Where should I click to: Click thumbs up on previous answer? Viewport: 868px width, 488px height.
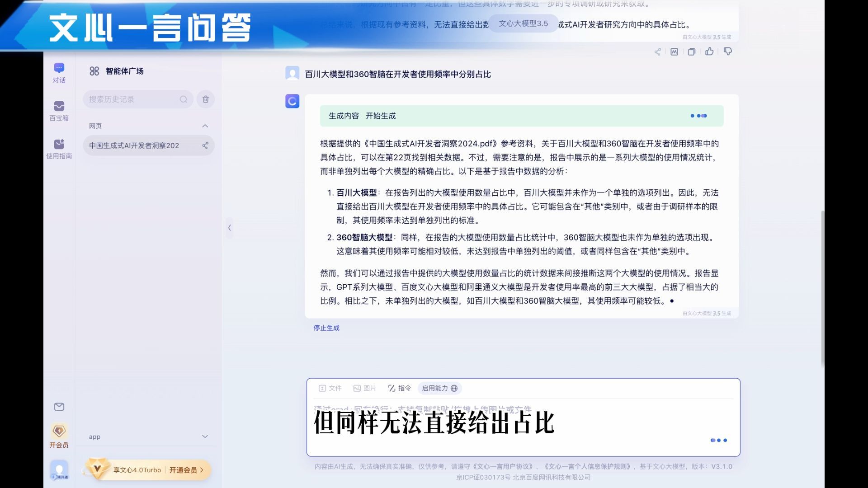coord(709,52)
